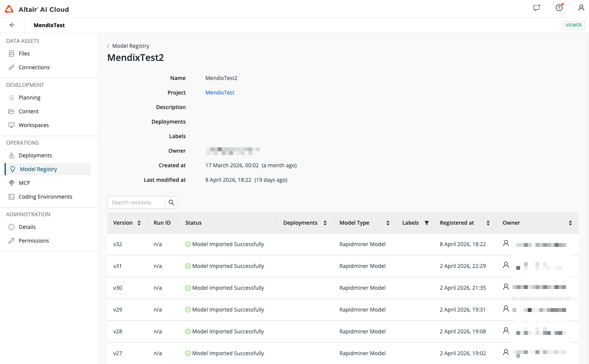The width and height of the screenshot is (589, 364).
Task: Click the Status column header
Action: point(193,223)
